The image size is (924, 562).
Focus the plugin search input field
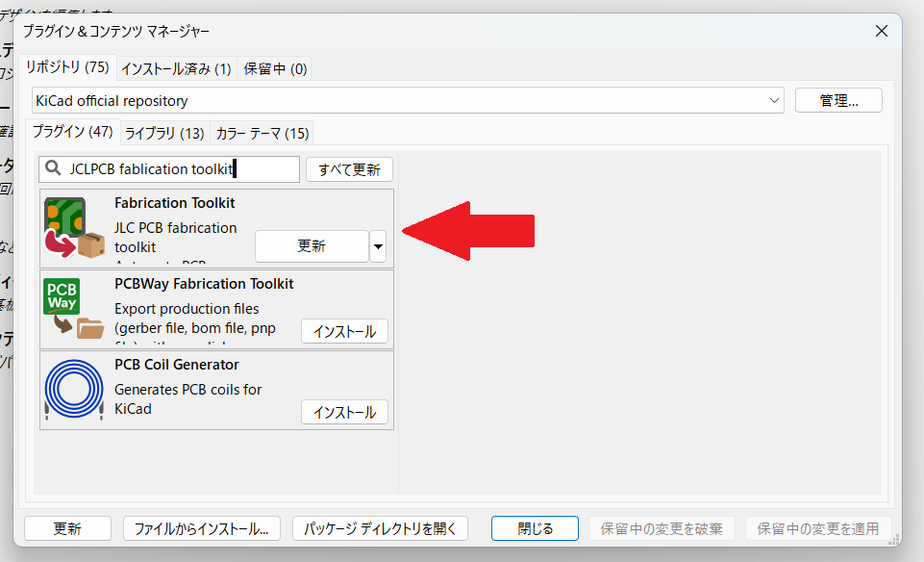pyautogui.click(x=169, y=169)
